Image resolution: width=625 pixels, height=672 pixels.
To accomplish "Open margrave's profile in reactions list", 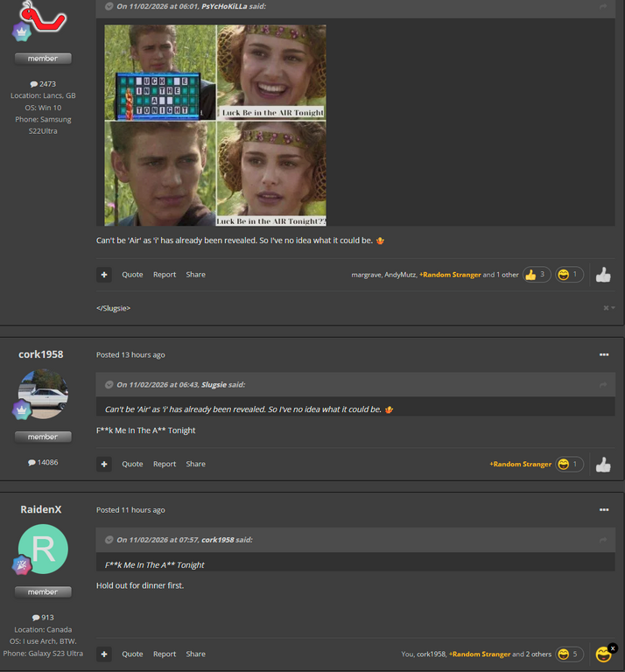I will 366,275.
